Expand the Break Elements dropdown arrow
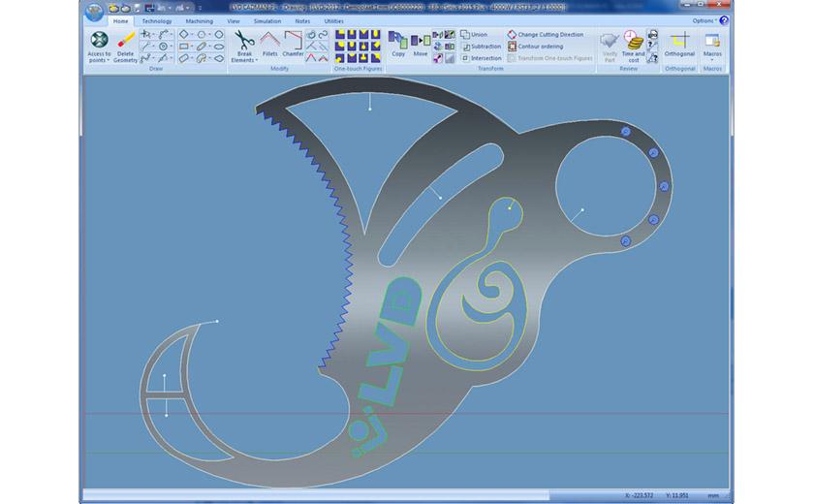The image size is (814, 504). (x=256, y=60)
